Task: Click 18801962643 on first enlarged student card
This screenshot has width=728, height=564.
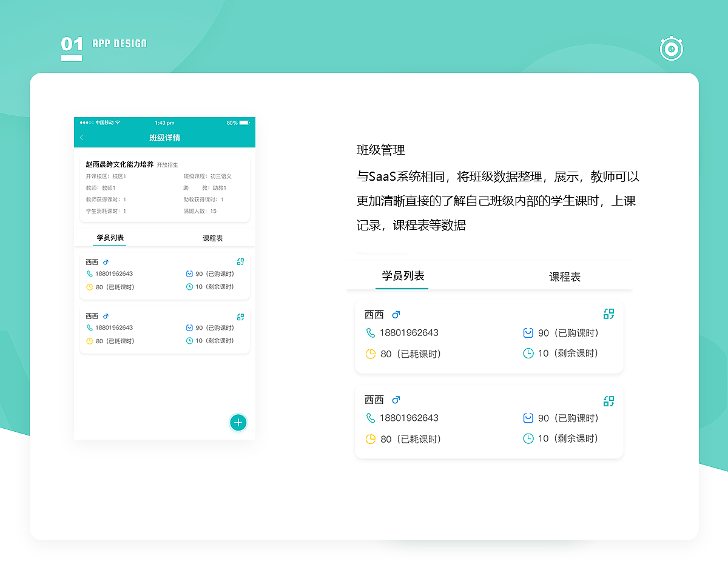Action: pyautogui.click(x=409, y=333)
